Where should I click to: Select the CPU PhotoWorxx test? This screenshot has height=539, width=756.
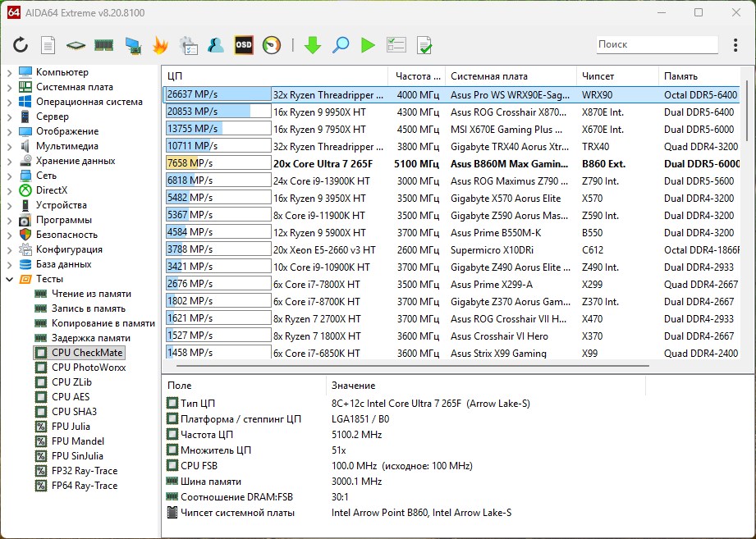click(x=88, y=368)
